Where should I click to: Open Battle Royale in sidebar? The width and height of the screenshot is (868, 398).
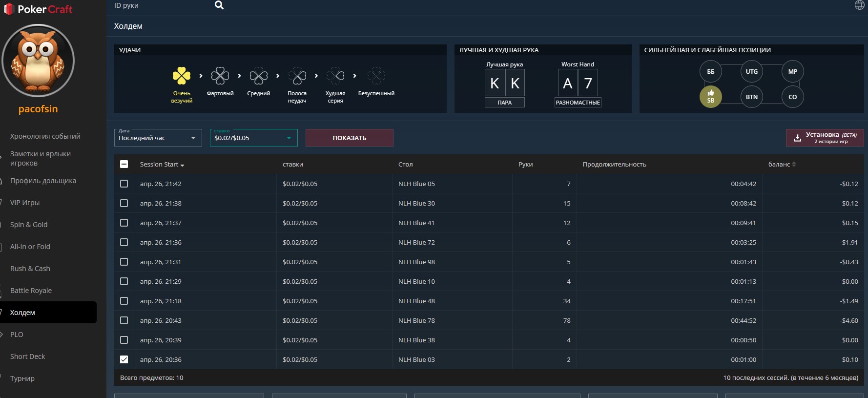pos(31,291)
